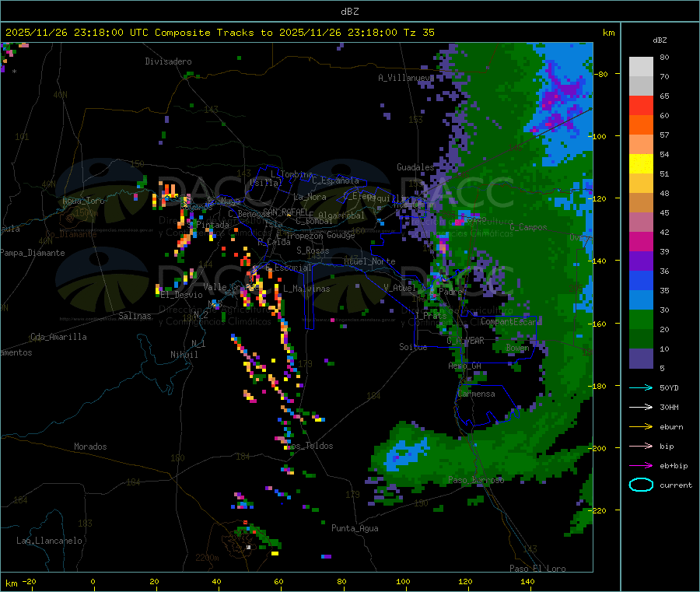Click the Algarrobal map label

pos(341,215)
